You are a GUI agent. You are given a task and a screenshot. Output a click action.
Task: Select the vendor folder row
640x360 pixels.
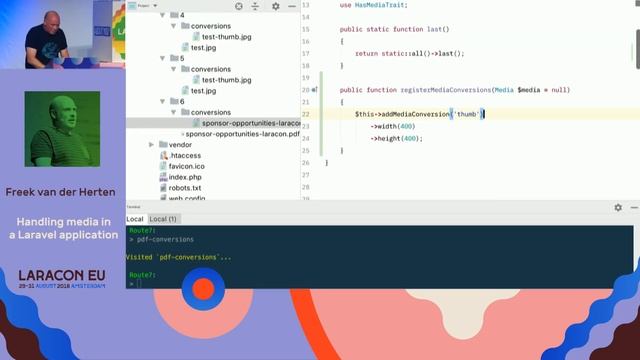click(213, 144)
